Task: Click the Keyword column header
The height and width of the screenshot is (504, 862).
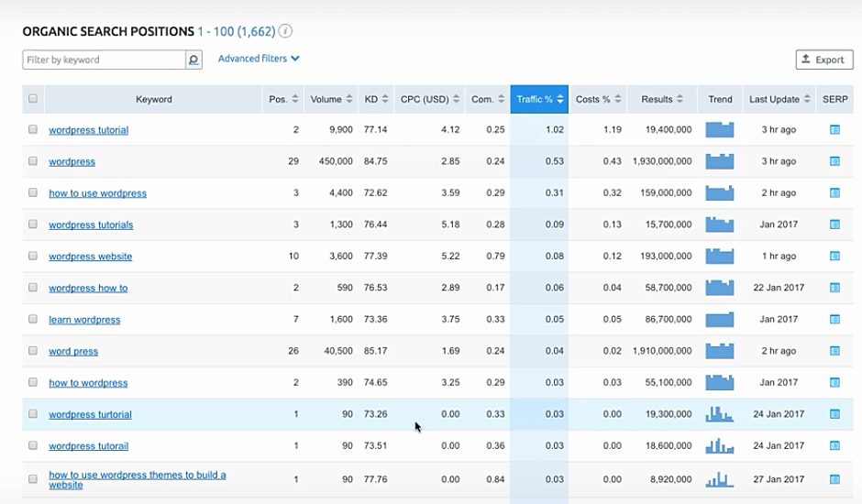Action: (153, 99)
